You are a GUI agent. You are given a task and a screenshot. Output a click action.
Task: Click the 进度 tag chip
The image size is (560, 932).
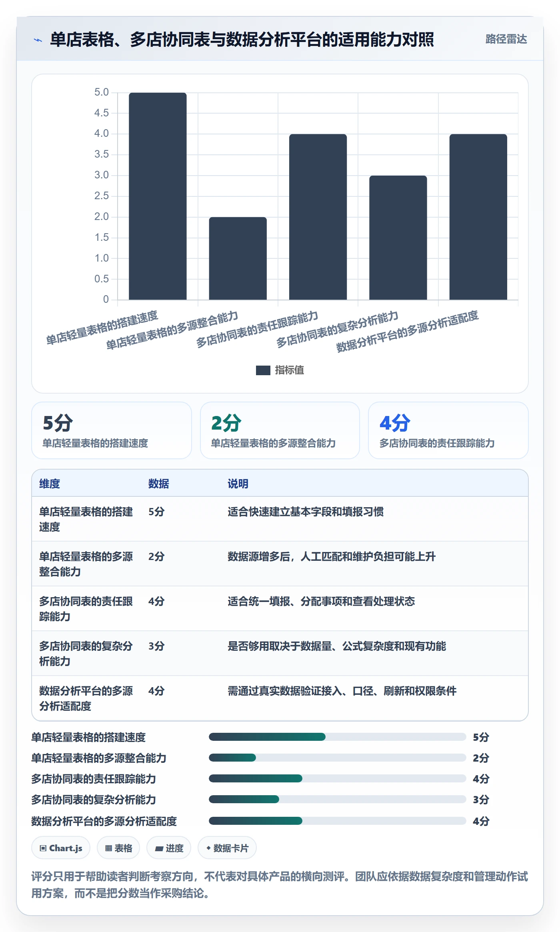pyautogui.click(x=169, y=848)
